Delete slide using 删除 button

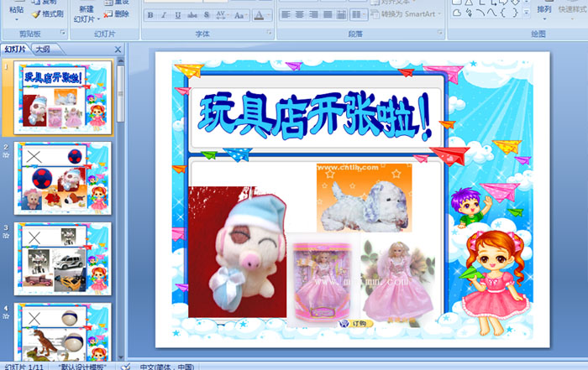point(116,14)
